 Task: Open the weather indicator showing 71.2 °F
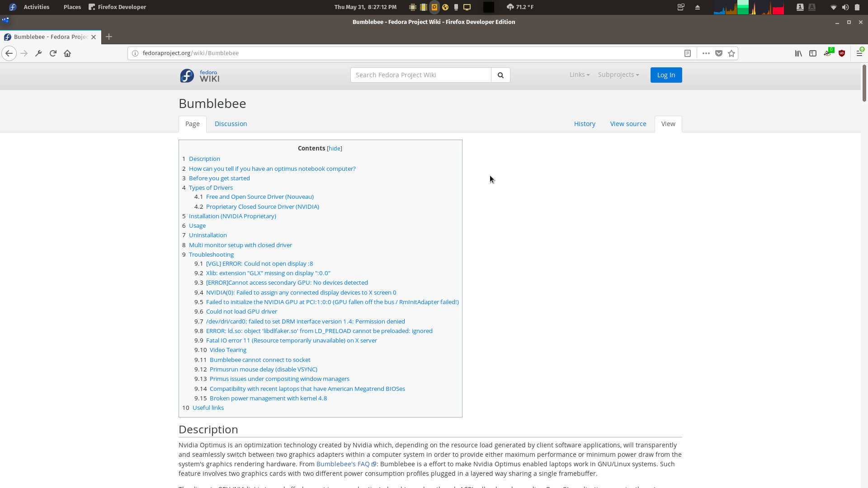(x=520, y=7)
